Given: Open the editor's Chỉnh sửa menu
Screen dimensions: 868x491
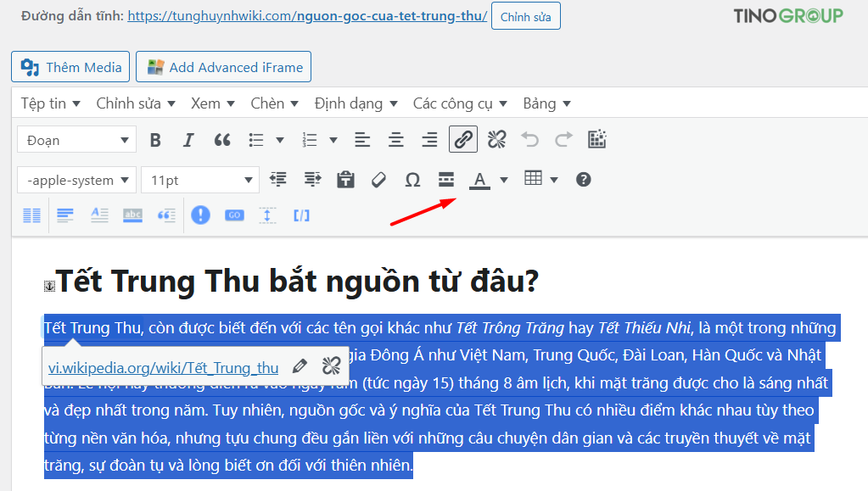Looking at the screenshot, I should [136, 103].
